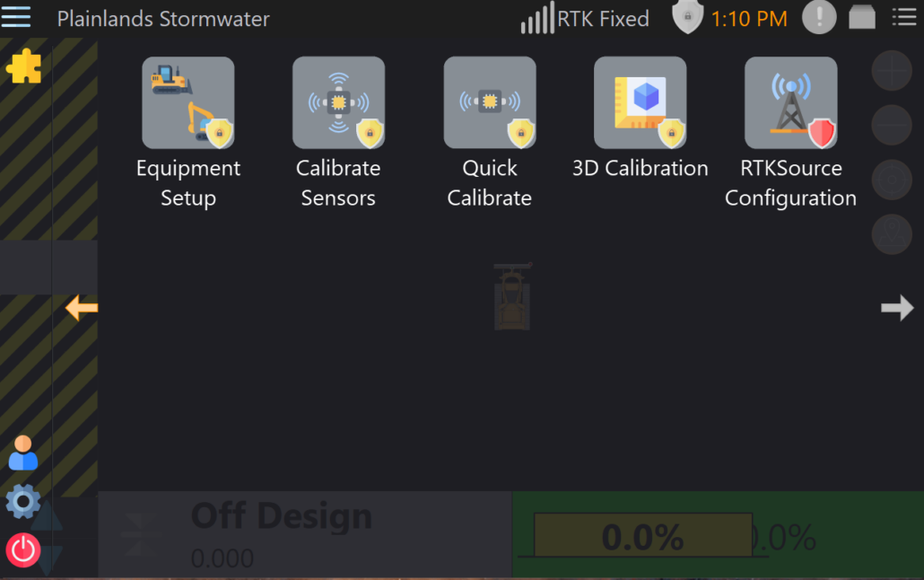Click the 0.0% grade bar indicator

(642, 536)
